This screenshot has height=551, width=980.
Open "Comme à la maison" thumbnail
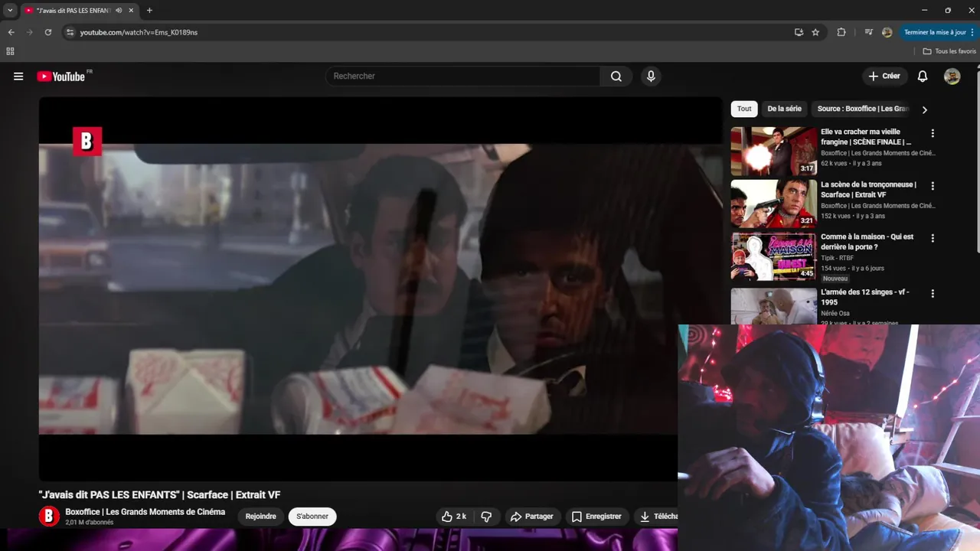(773, 257)
